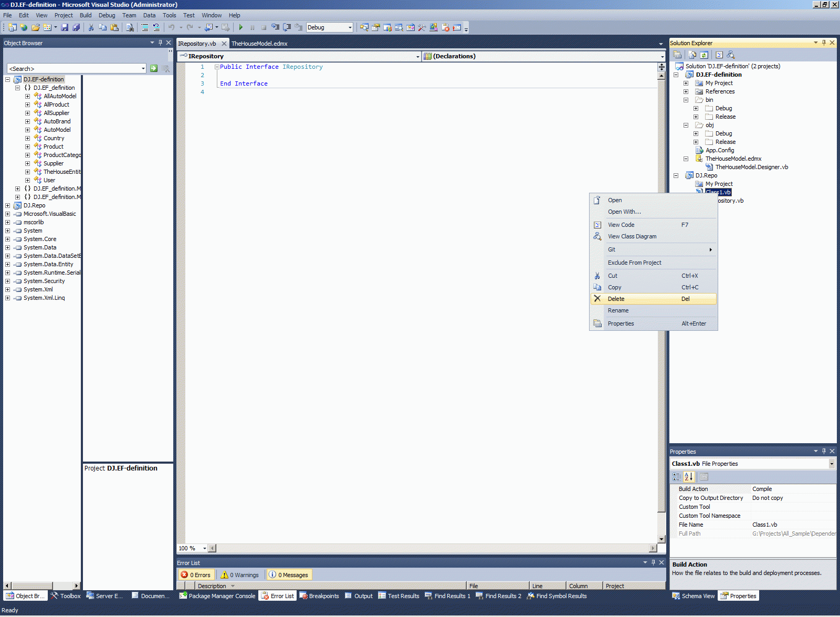This screenshot has height=617, width=840.
Task: Collapse TheHouseModel.edmx node
Action: pyautogui.click(x=686, y=159)
